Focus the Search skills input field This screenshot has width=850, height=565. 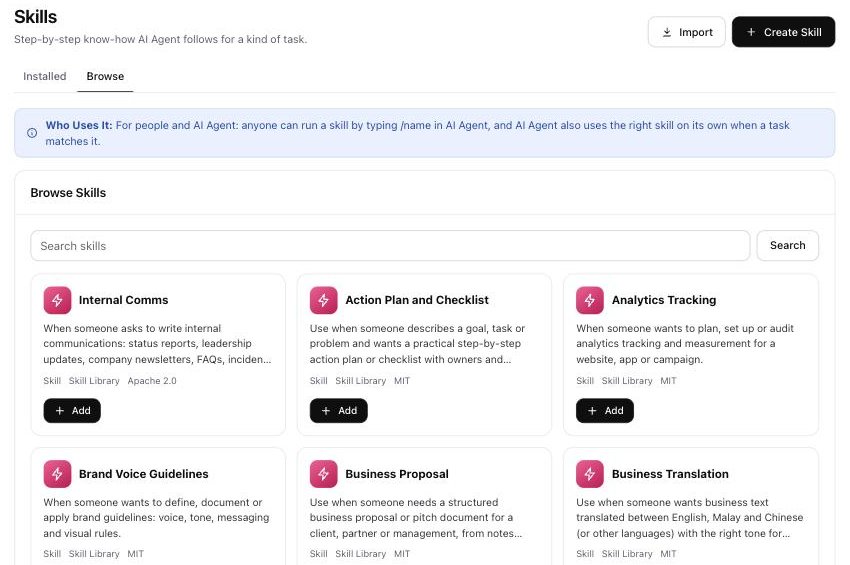(390, 246)
